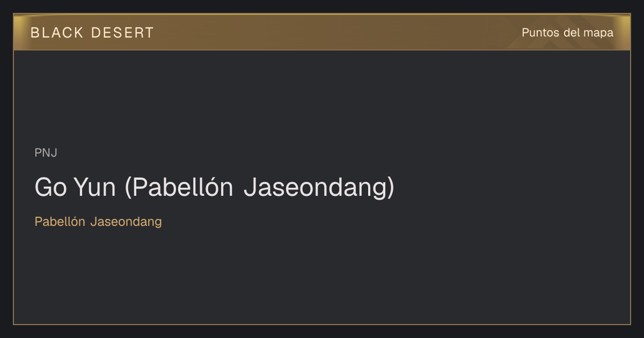Click the BLACK DESERT logo text

[x=92, y=33]
